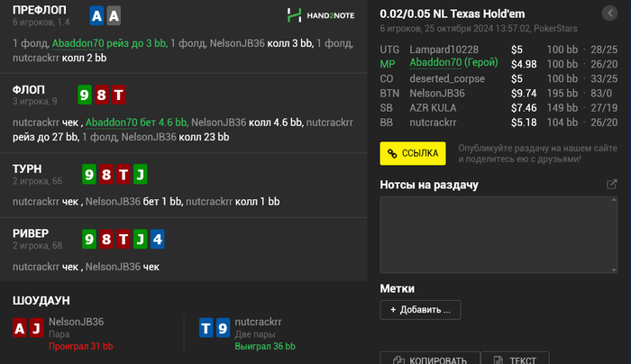Click the gray ace preflop card
Image resolution: width=631 pixels, height=364 pixels.
click(x=114, y=15)
